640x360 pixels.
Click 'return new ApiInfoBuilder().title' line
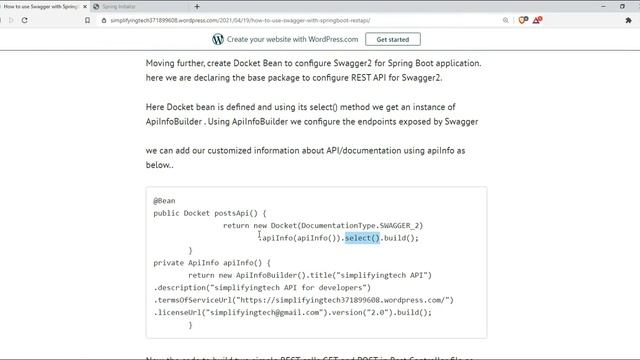[310, 275]
